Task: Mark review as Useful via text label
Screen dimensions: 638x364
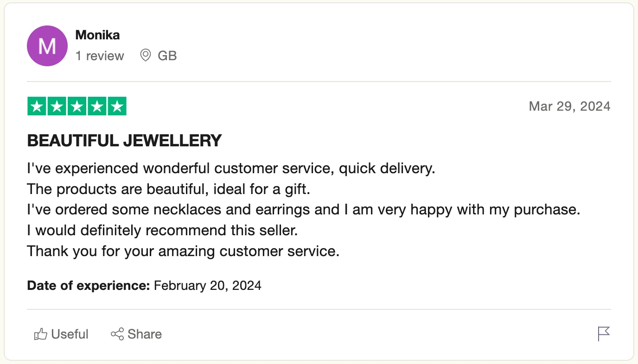Action: pos(70,334)
